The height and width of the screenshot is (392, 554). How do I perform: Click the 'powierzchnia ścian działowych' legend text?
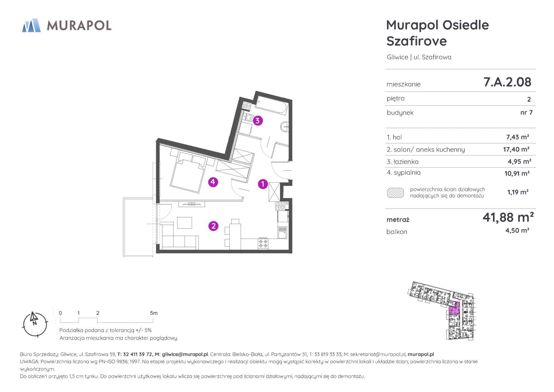pyautogui.click(x=447, y=192)
